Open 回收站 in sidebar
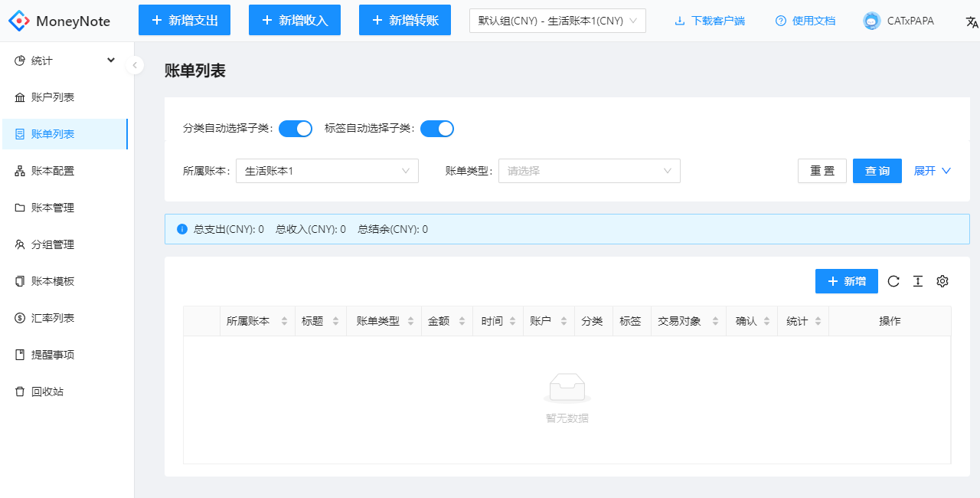Screen dimensions: 980x498 click(x=64, y=392)
